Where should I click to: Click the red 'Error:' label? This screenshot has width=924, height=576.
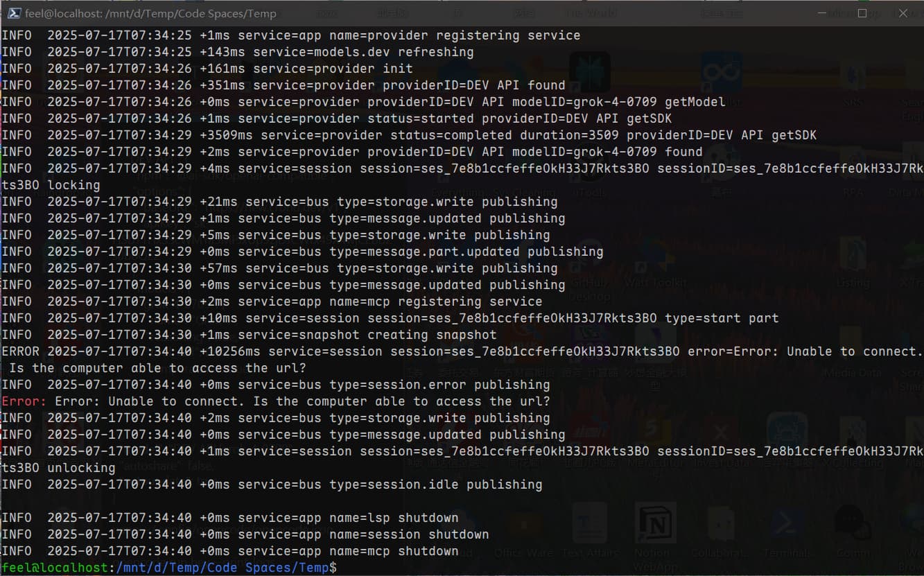(24, 401)
